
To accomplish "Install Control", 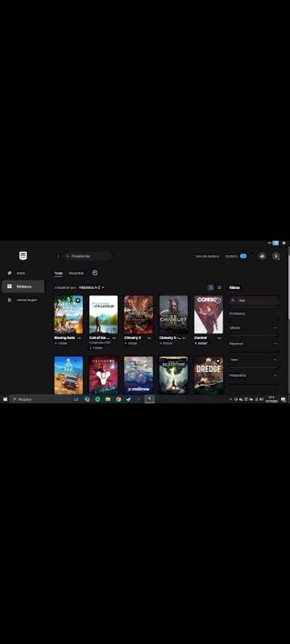I will (x=201, y=343).
